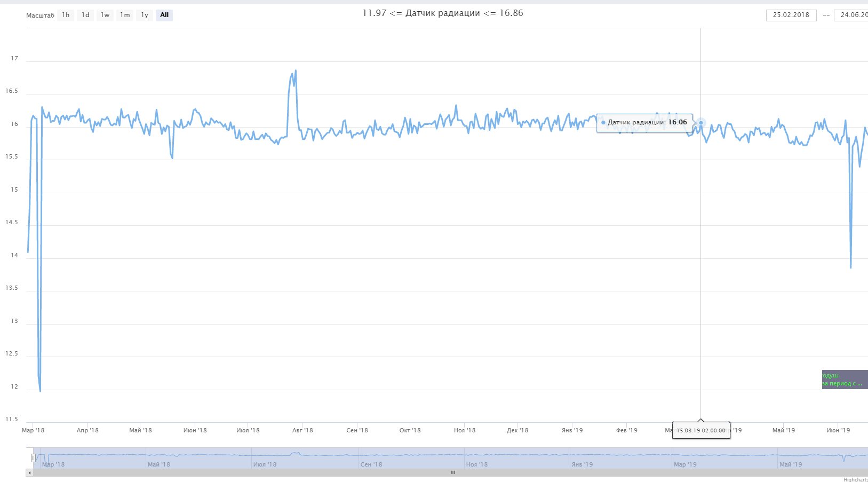Click navigator area at Сен '18
Viewport: 868px width, 482px height.
pos(371,459)
